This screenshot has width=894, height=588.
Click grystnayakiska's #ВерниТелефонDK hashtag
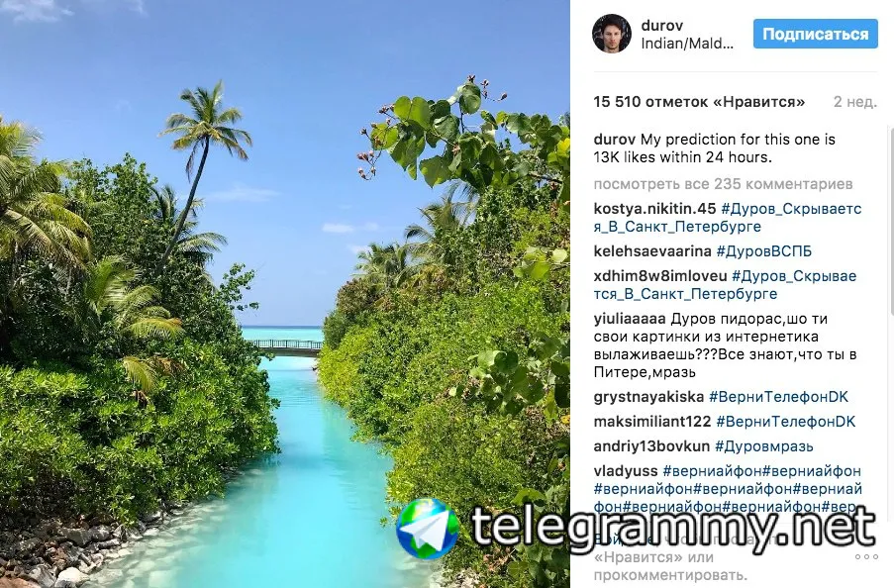click(778, 397)
